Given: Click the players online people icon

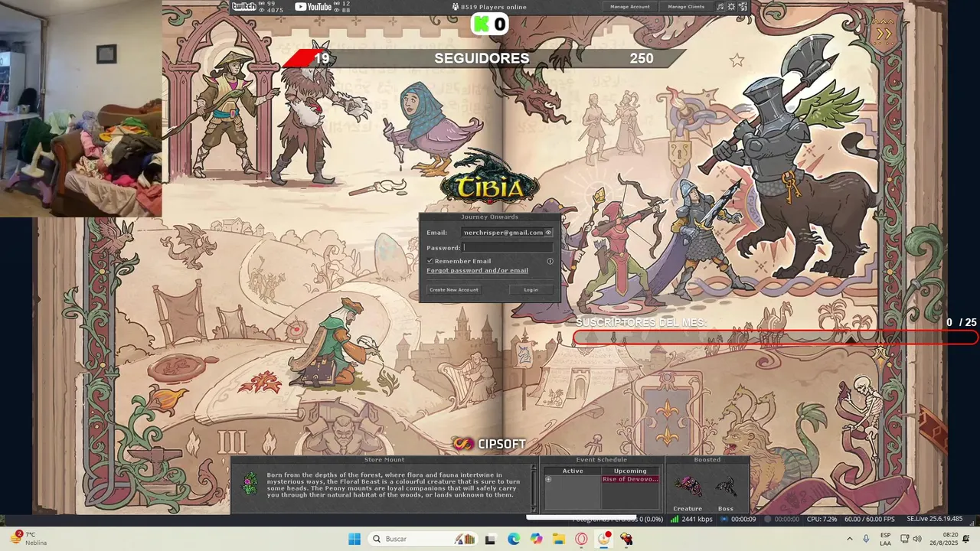Looking at the screenshot, I should (x=456, y=7).
